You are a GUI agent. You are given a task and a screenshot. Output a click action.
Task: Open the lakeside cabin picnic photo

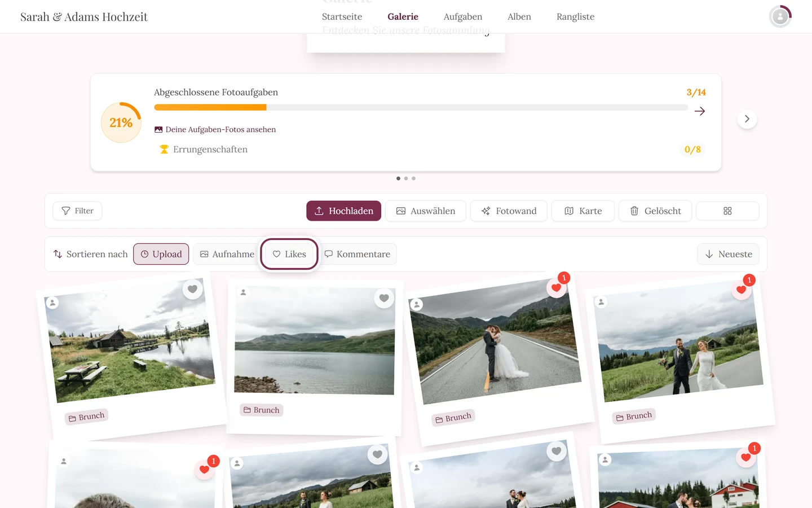point(130,341)
